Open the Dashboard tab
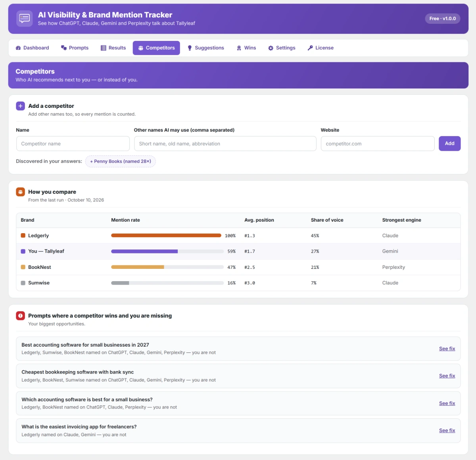Image resolution: width=476 pixels, height=460 pixels. (x=33, y=48)
